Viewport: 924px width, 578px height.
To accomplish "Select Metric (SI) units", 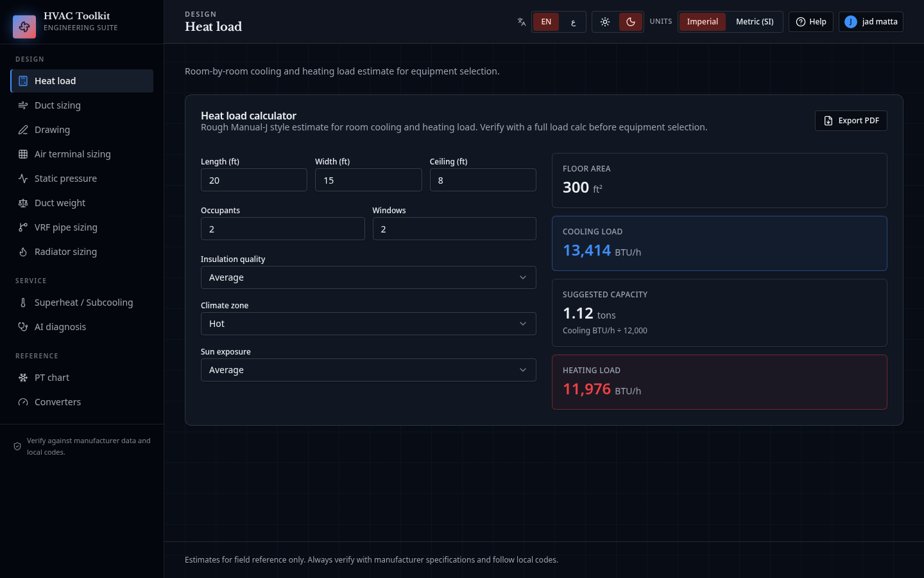I will pos(755,22).
